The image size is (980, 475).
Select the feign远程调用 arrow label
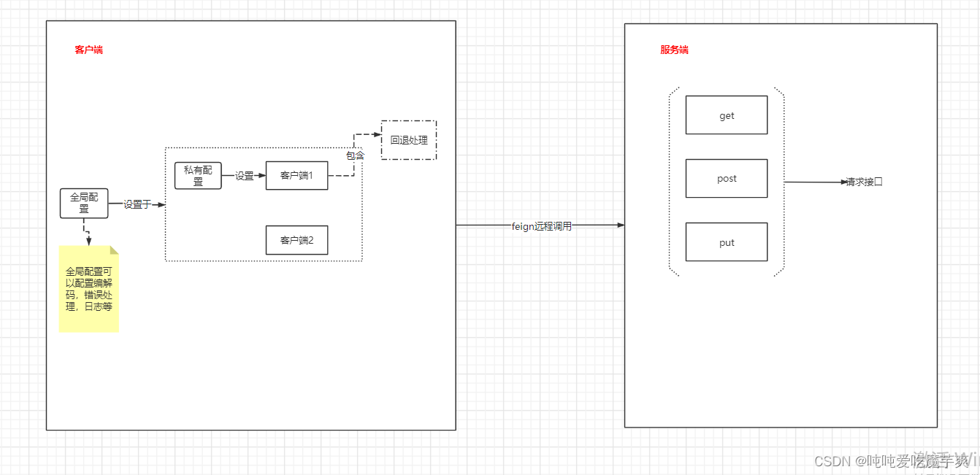[x=543, y=225]
